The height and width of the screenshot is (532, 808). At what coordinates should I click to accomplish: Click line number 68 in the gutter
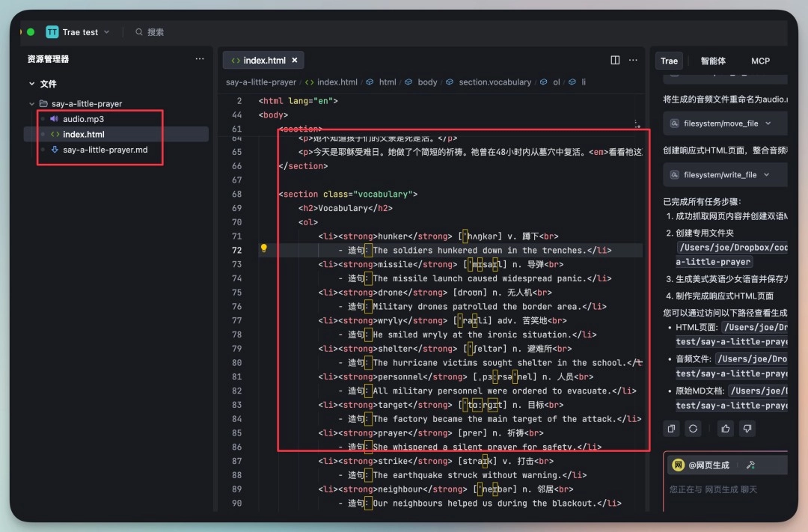236,195
